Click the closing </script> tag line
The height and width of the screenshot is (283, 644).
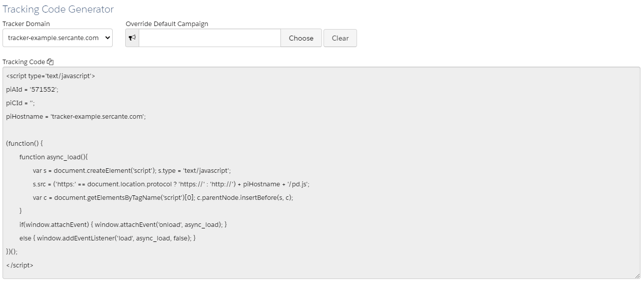(20, 265)
